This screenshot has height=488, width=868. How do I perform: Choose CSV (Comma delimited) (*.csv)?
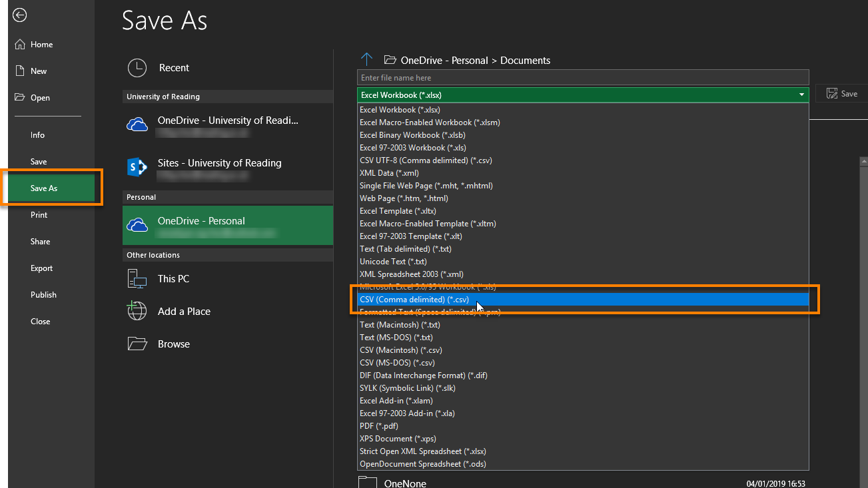[x=583, y=300]
